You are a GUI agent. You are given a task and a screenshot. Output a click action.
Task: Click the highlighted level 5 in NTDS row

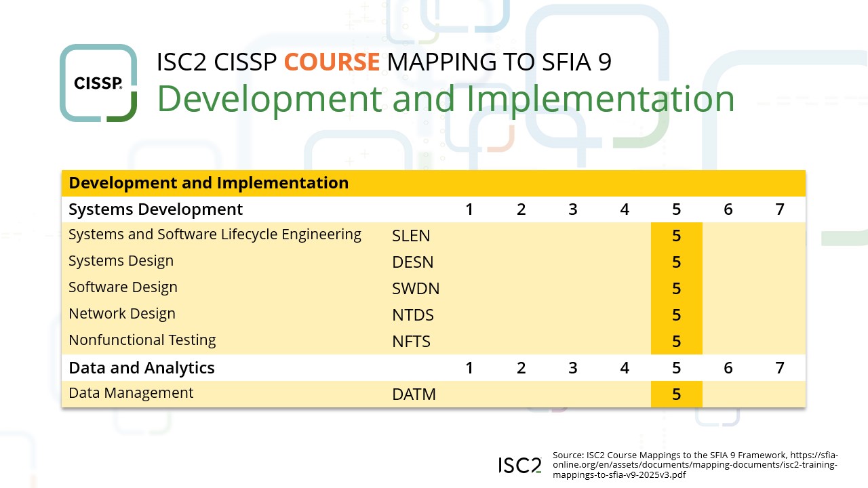pos(676,315)
